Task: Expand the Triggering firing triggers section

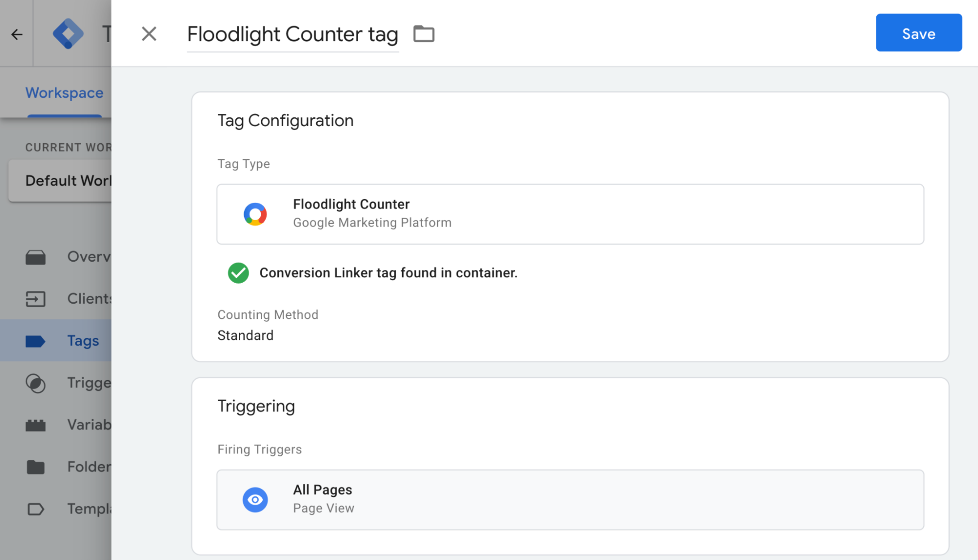Action: point(569,405)
